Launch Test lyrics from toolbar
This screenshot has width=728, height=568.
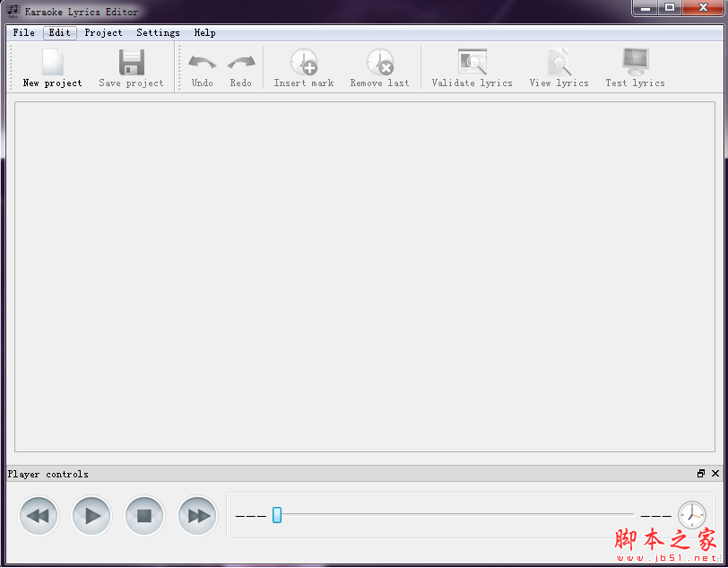(635, 63)
